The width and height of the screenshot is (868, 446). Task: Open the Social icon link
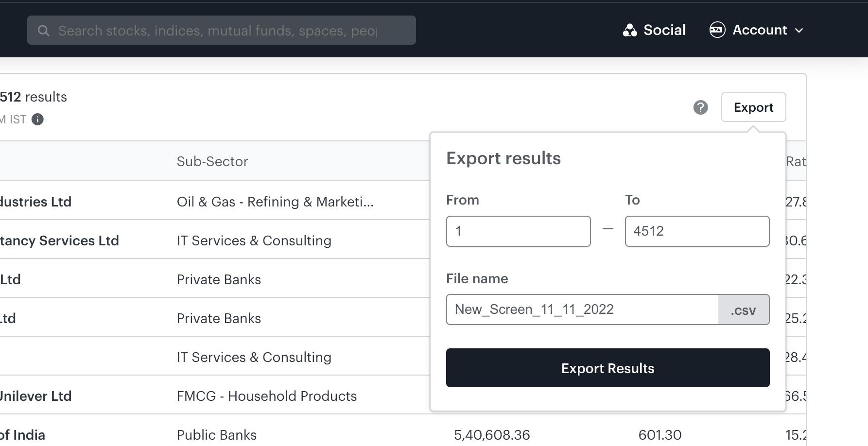pos(630,30)
